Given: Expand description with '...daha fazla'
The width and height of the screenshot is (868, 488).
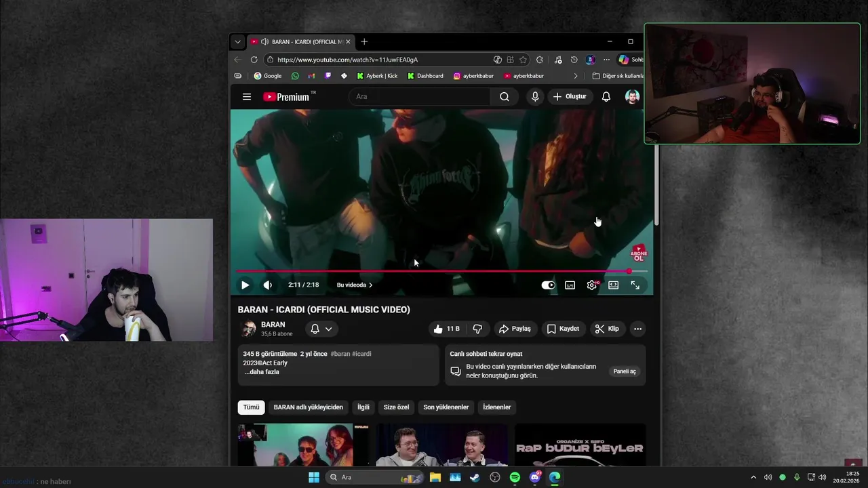Looking at the screenshot, I should tap(262, 372).
